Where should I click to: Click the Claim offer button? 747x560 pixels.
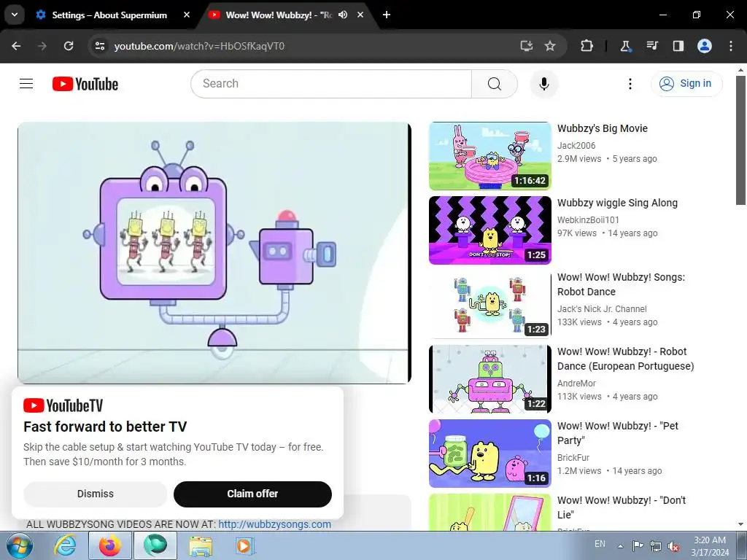pos(252,494)
